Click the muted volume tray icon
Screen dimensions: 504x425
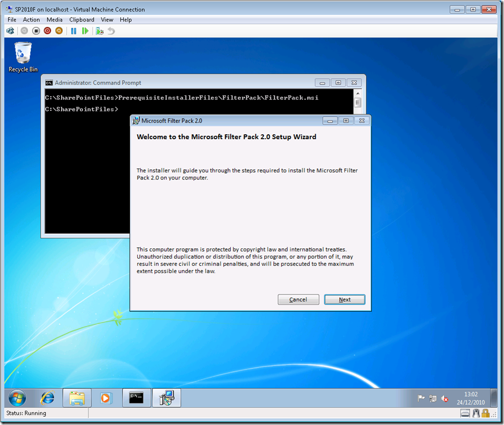pos(445,399)
